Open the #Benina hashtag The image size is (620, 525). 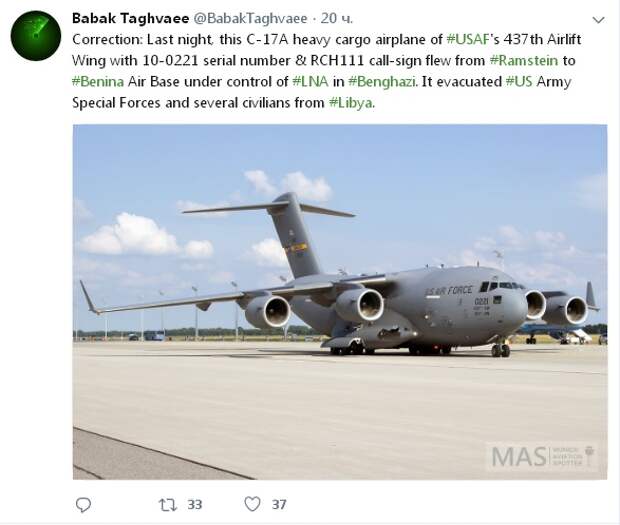pyautogui.click(x=98, y=81)
